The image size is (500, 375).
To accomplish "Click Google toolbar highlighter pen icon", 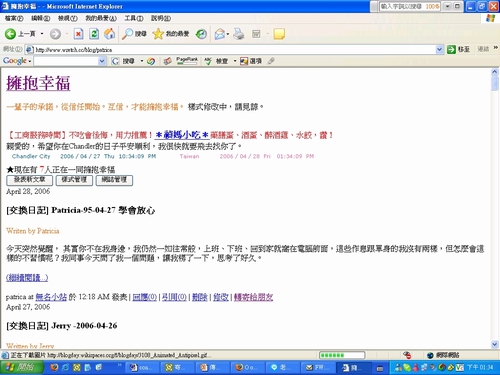I will pyautogui.click(x=271, y=61).
